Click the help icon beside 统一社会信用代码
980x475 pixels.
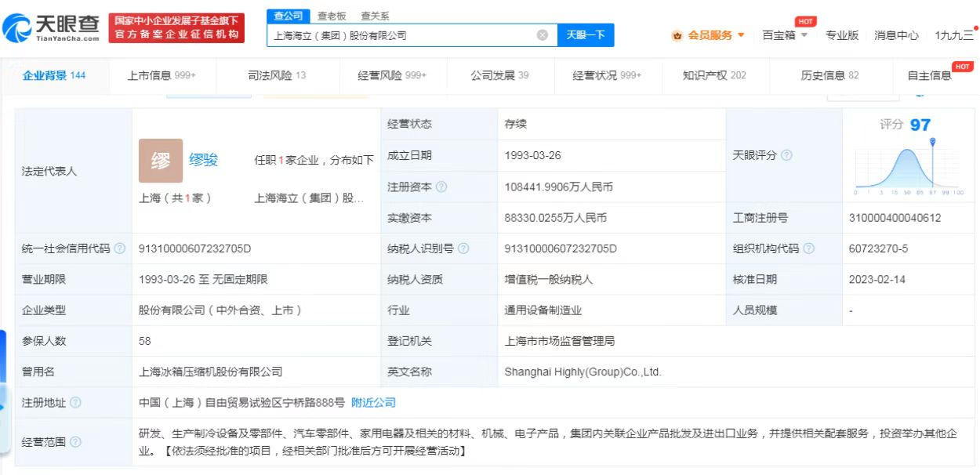coord(120,248)
